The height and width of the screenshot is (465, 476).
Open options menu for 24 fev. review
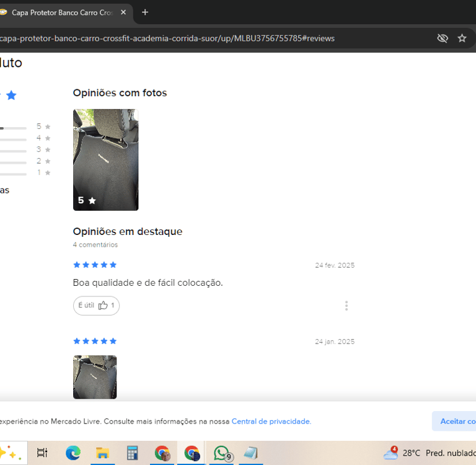pos(346,306)
